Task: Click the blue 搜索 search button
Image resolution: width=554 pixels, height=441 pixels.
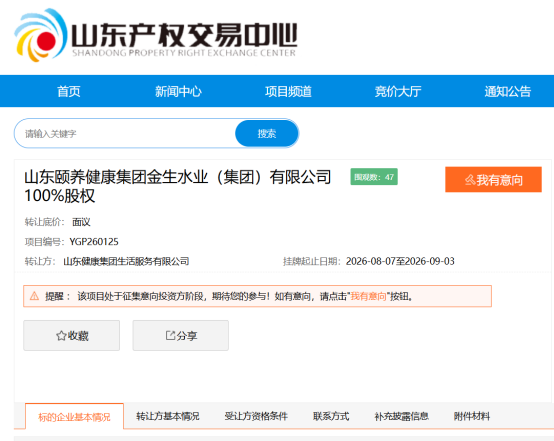Action: click(x=267, y=134)
